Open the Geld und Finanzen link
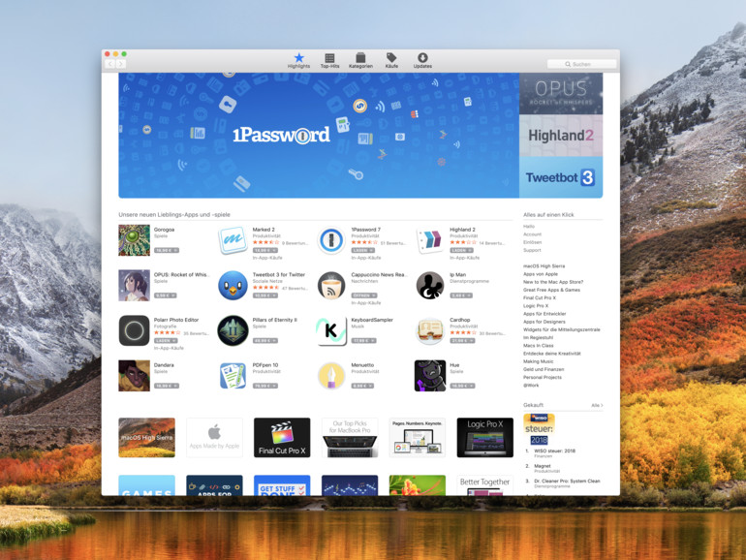The image size is (746, 560). [544, 369]
